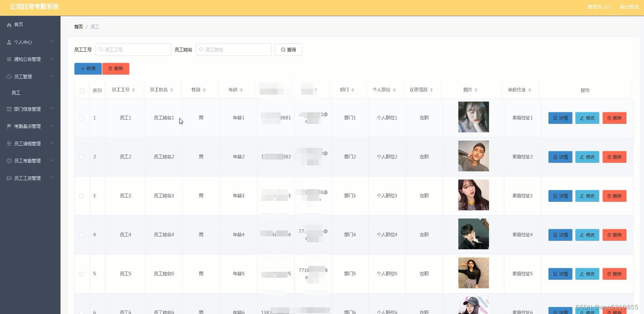Sort by 性别 column arrows
The image size is (644, 314).
tap(204, 90)
